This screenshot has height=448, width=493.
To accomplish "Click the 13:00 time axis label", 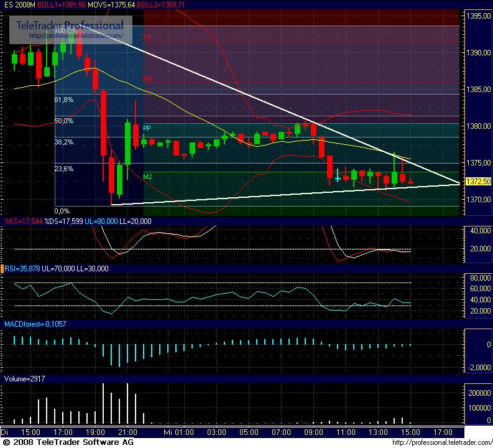I will (378, 432).
